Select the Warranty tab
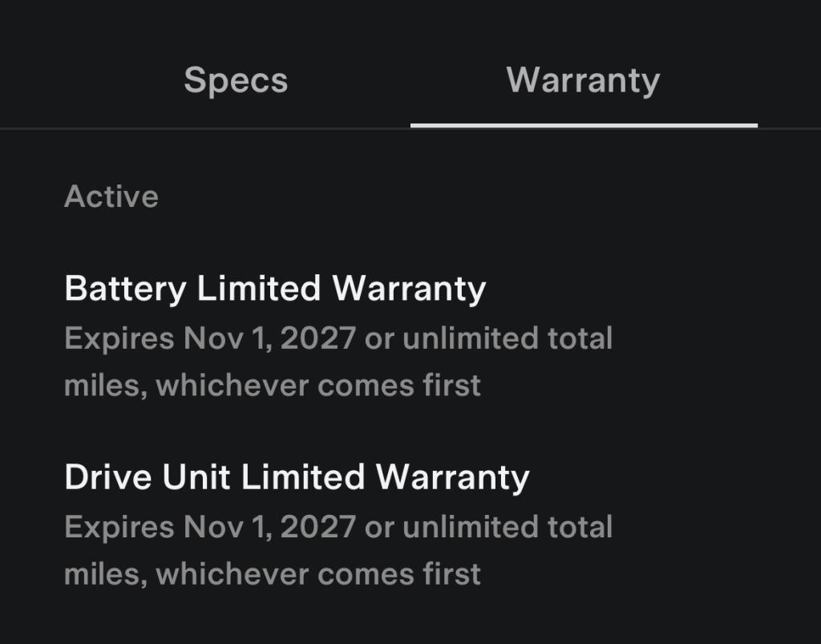The width and height of the screenshot is (821, 644). pos(583,80)
